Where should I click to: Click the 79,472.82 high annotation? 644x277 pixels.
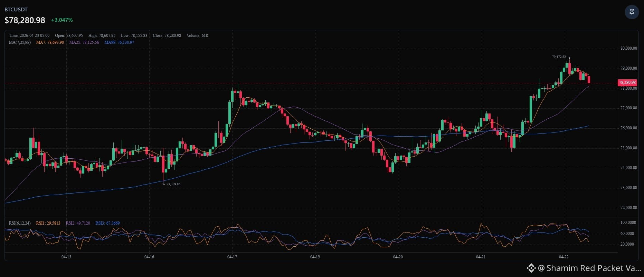coord(559,57)
